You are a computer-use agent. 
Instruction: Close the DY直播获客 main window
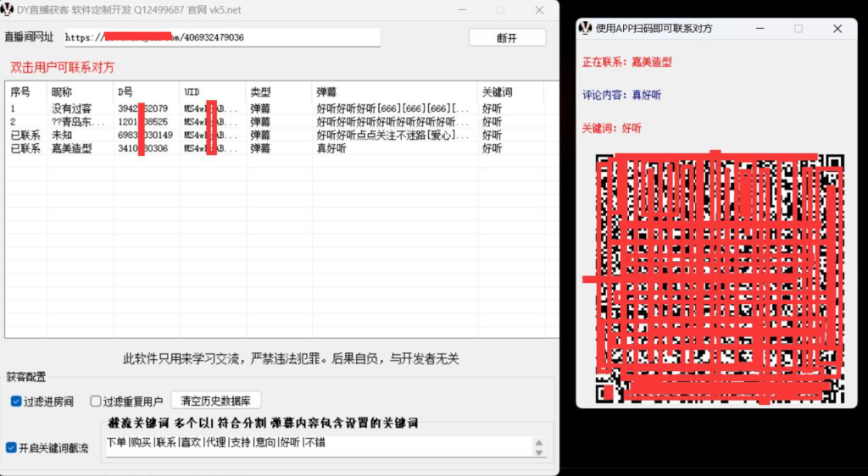pos(539,10)
